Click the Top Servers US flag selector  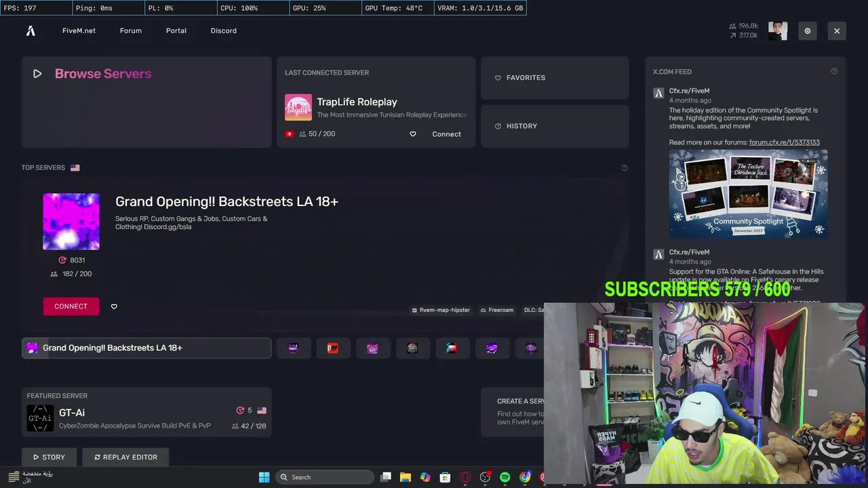click(x=75, y=167)
